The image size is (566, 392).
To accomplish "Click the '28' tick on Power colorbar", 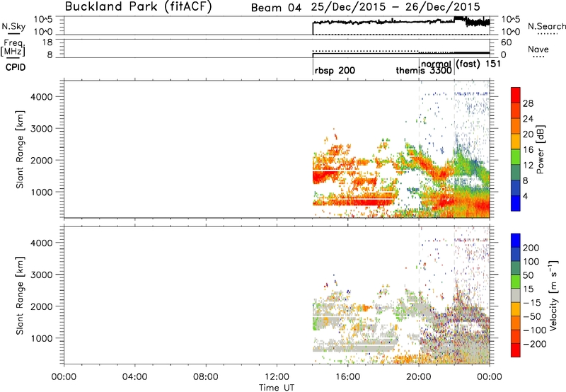I will (x=528, y=103).
